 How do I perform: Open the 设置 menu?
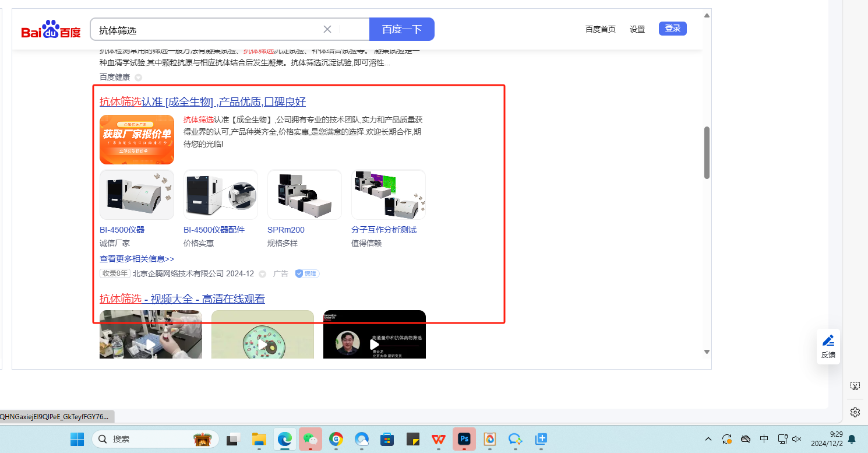pos(637,29)
